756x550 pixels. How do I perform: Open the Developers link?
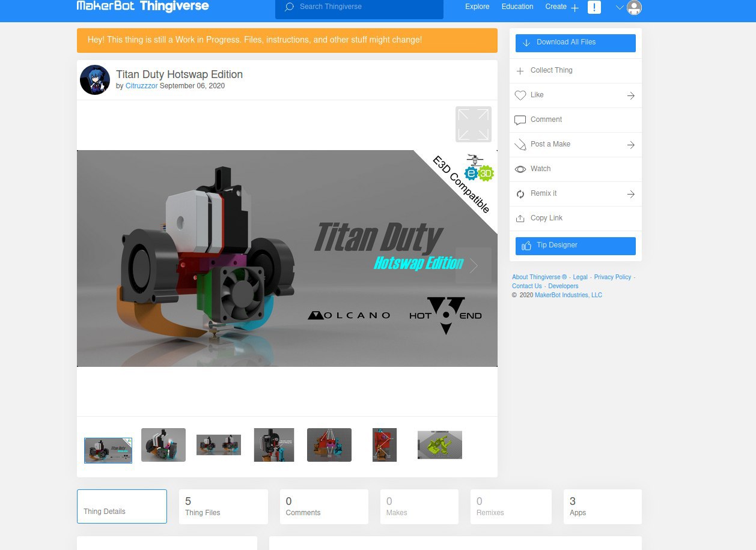pyautogui.click(x=563, y=286)
